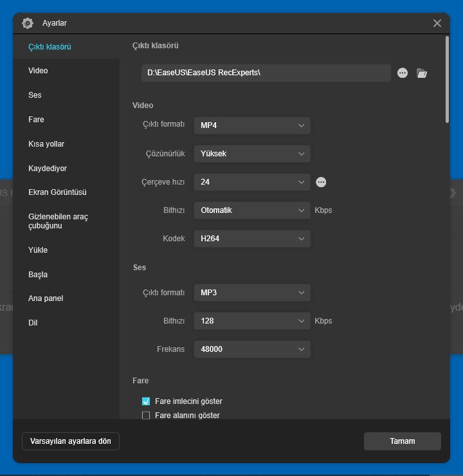
Task: Close the Ayarlar dialog with the X
Action: [x=437, y=23]
